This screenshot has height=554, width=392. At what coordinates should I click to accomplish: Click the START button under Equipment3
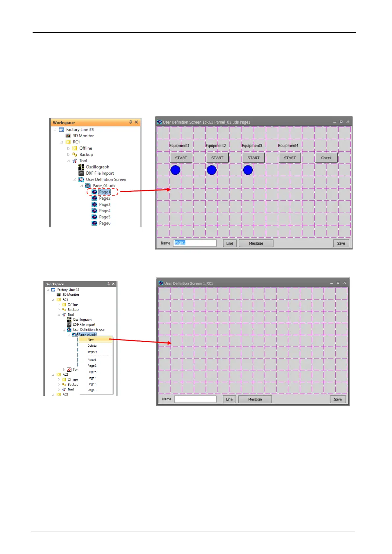coord(253,158)
